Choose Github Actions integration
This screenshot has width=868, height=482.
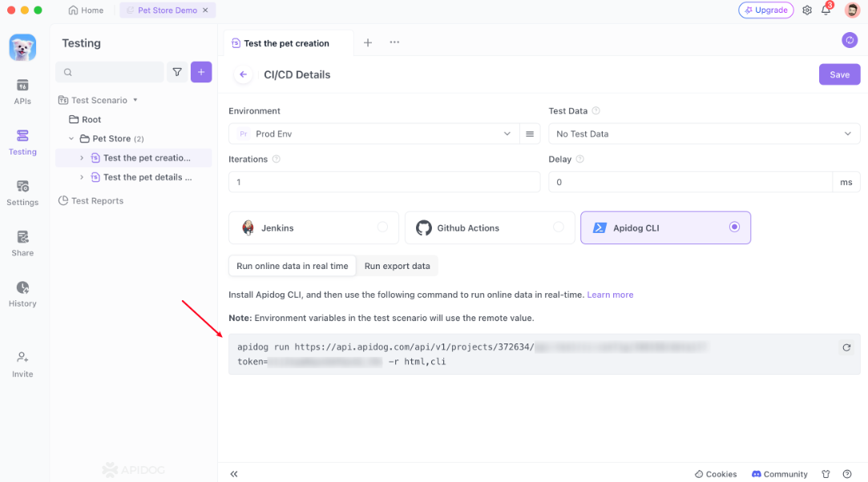pos(489,227)
